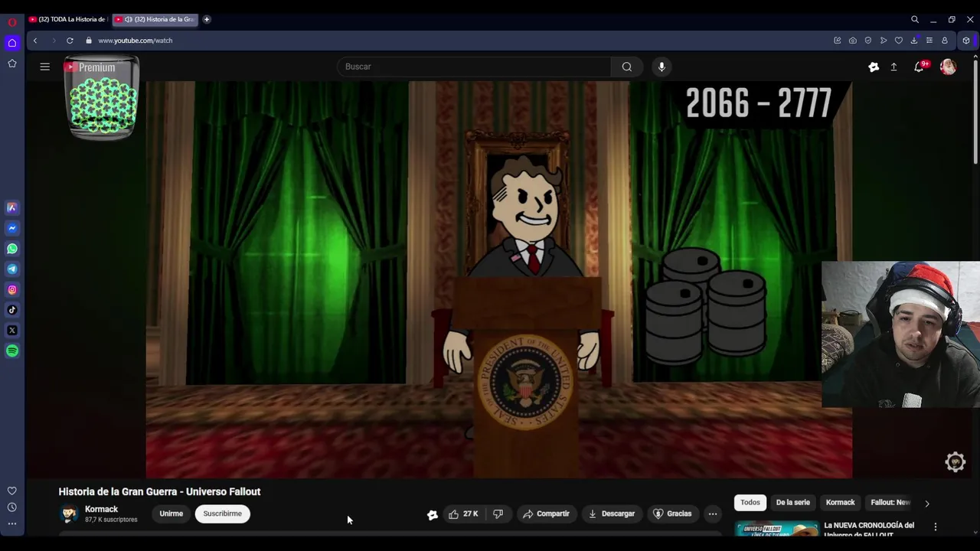Open Spotify in the sidebar
The height and width of the screenshot is (551, 980).
coord(12,351)
